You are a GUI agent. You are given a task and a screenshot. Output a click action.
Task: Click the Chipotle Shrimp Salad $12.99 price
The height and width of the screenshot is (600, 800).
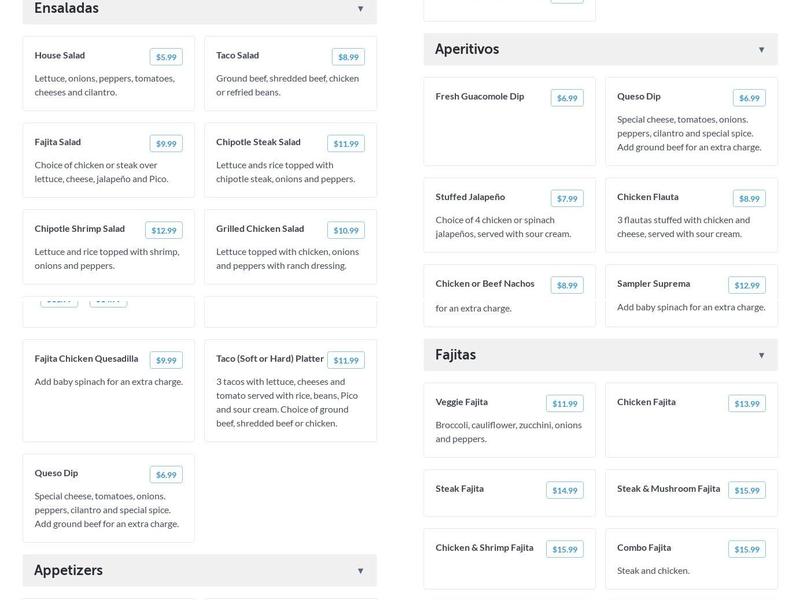pos(164,231)
